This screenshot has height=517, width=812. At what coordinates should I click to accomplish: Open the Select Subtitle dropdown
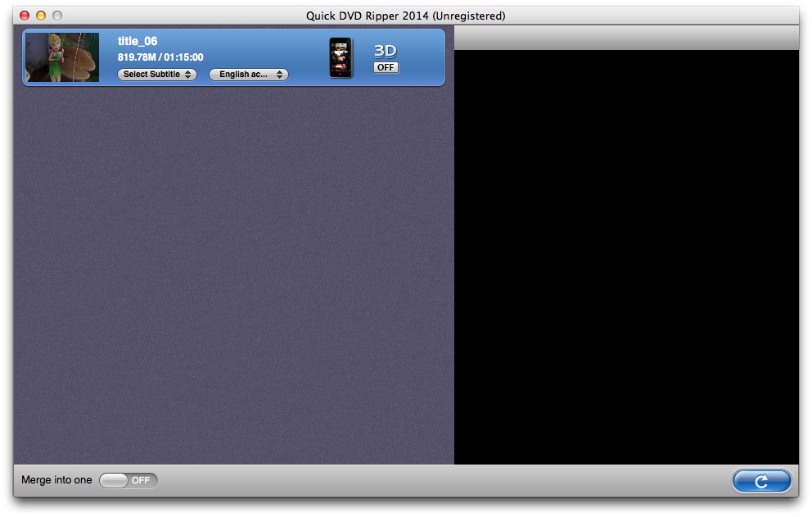(x=157, y=75)
